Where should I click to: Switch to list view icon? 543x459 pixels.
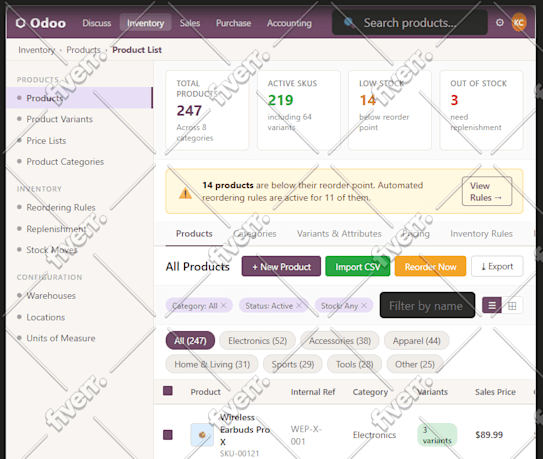pos(492,306)
